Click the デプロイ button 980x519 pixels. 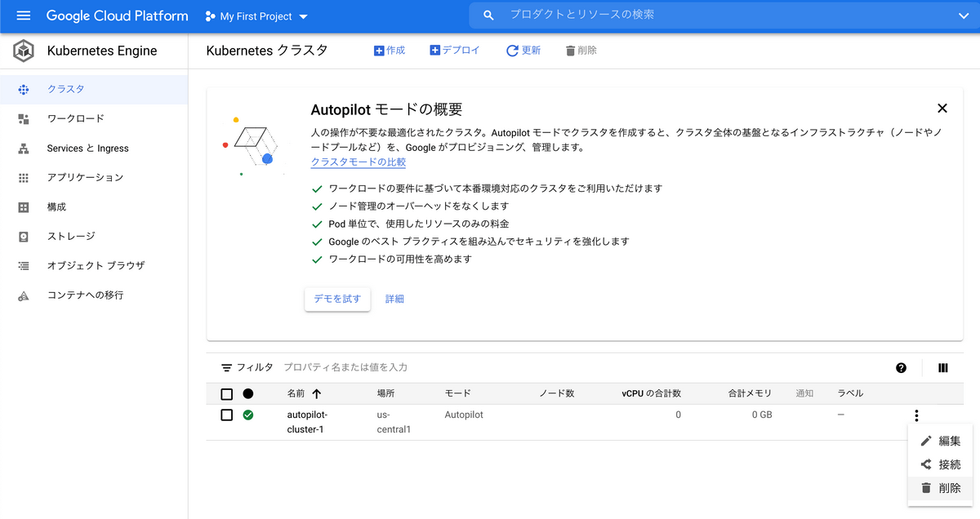[x=455, y=51]
